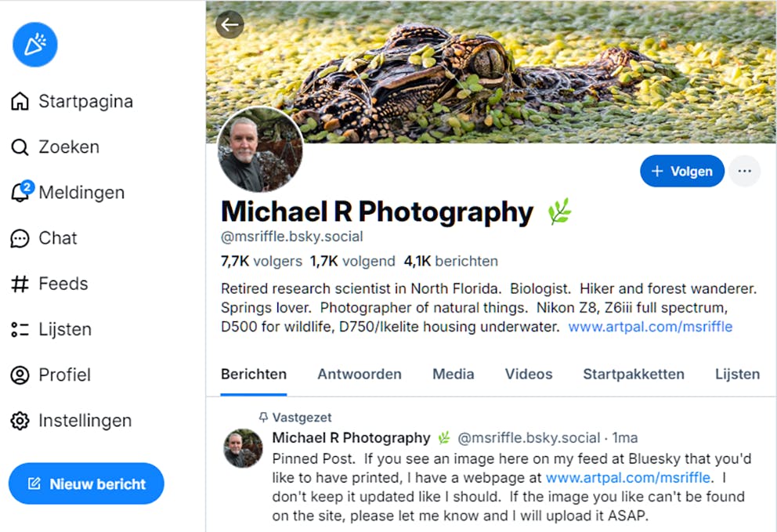The image size is (777, 532).
Task: Open the Startpagina home icon
Action: [x=20, y=101]
